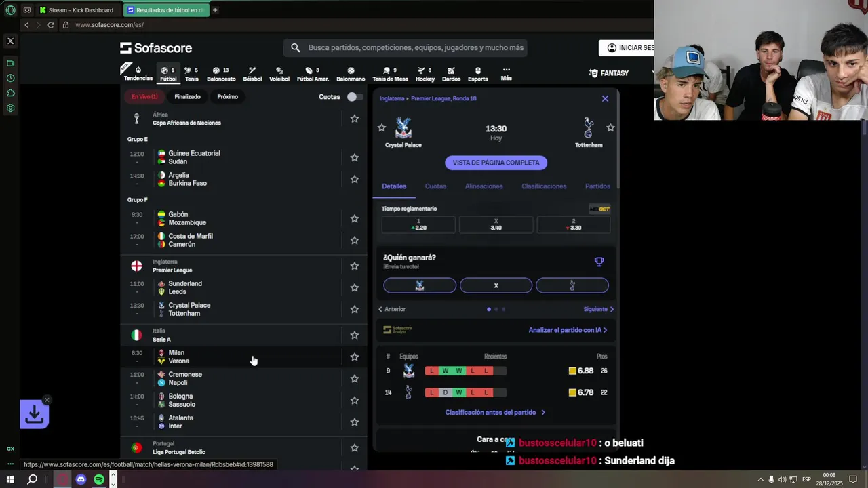Show hidden icons in the taskbar overflow
The width and height of the screenshot is (868, 488).
click(759, 479)
